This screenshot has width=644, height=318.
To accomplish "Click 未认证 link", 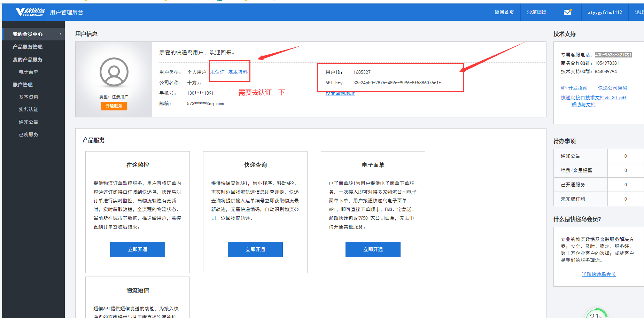I will coord(217,72).
